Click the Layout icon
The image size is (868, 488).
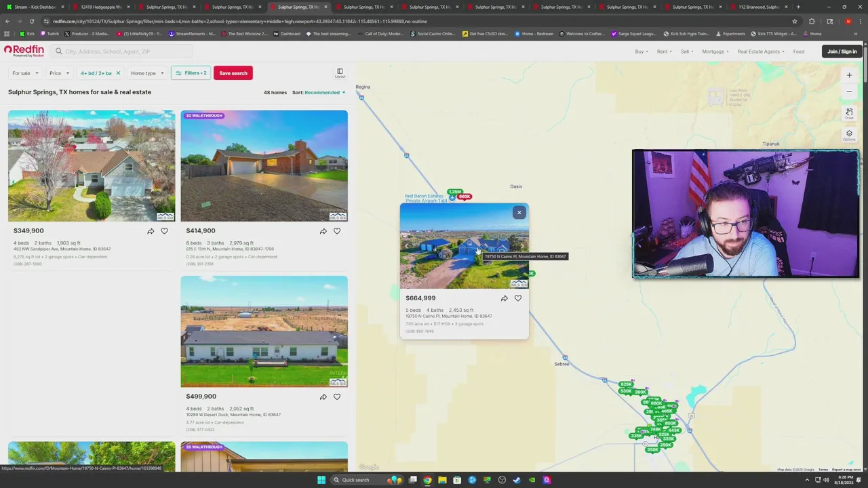(340, 73)
